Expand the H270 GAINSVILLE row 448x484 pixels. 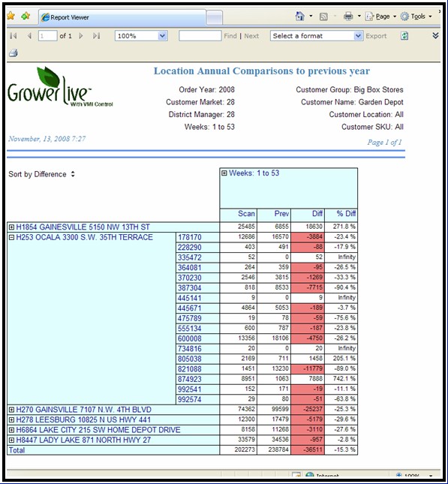coord(11,410)
